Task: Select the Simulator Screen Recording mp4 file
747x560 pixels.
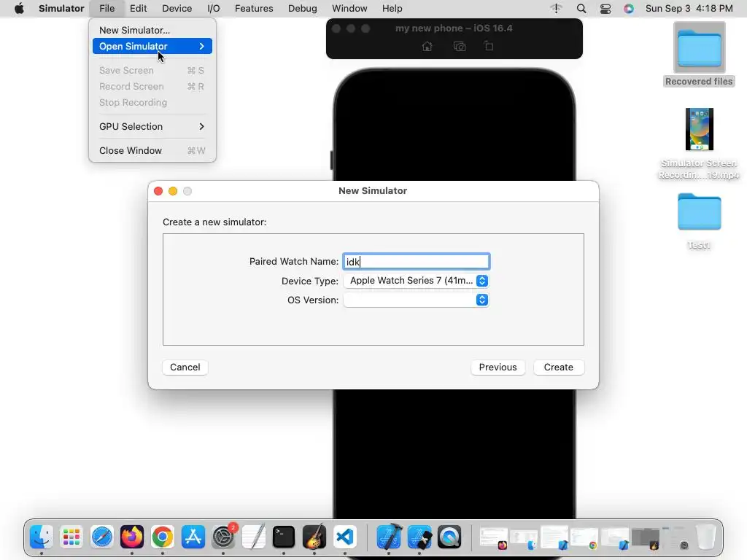Action: pos(699,144)
